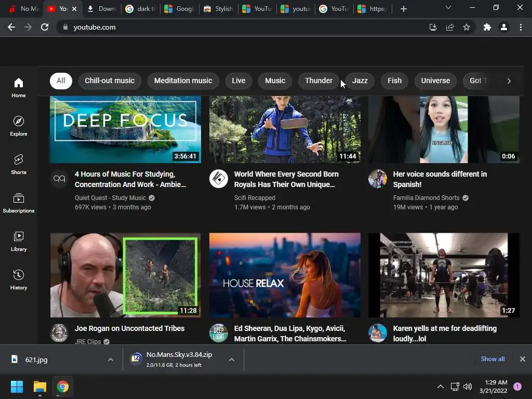Image resolution: width=532 pixels, height=399 pixels.
Task: Open Scifi Recapped channel avatar
Action: tap(219, 179)
